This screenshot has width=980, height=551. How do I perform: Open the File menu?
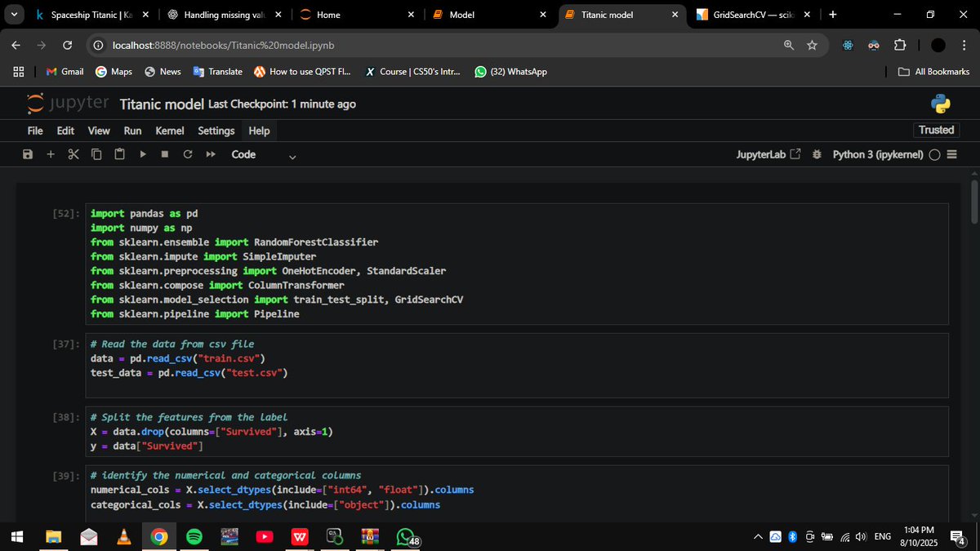coord(35,131)
